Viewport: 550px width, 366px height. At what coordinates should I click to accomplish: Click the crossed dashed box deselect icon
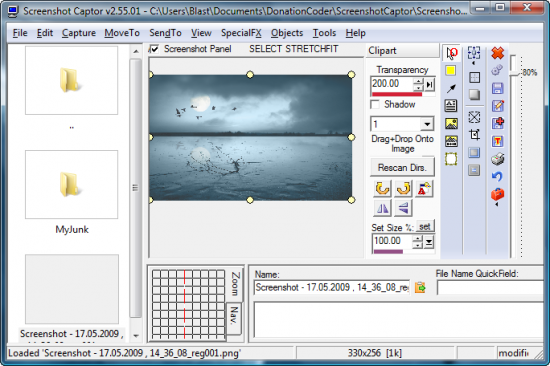pos(474,117)
